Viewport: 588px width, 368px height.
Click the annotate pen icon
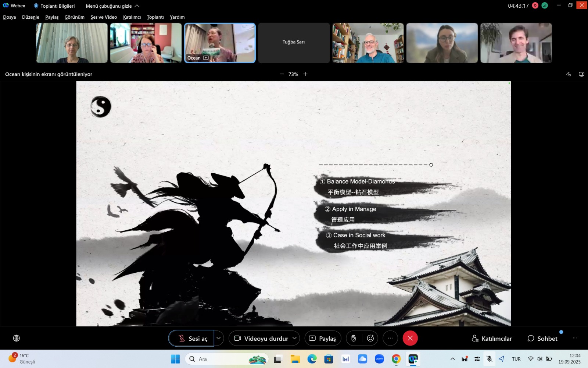point(569,74)
